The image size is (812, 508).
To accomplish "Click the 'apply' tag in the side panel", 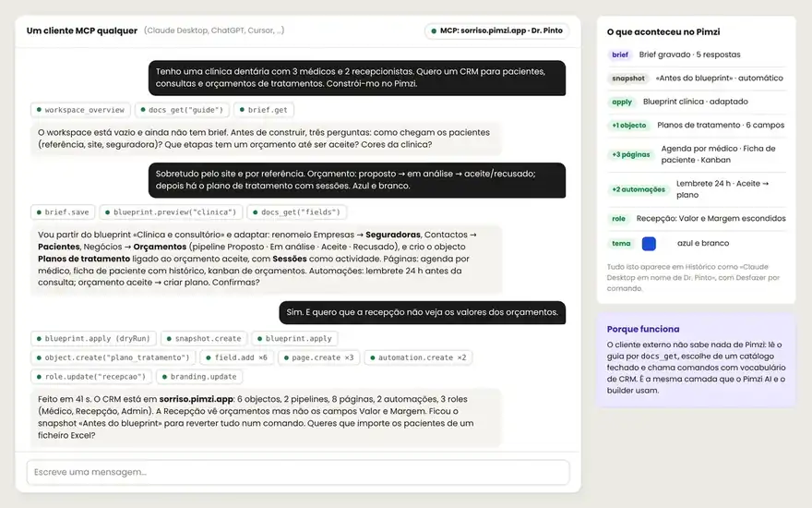I will point(622,103).
